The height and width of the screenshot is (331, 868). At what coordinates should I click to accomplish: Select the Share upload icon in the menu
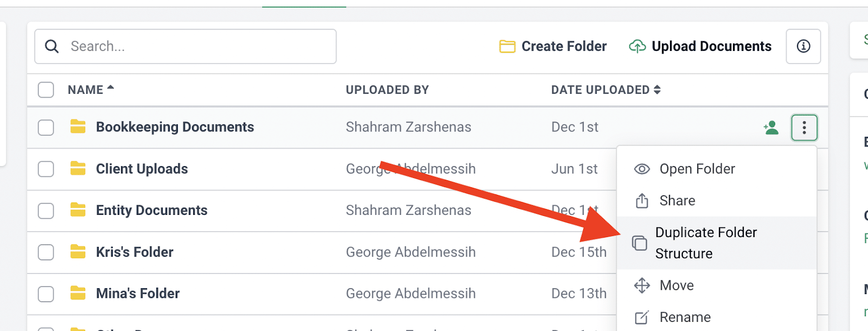pyautogui.click(x=642, y=200)
